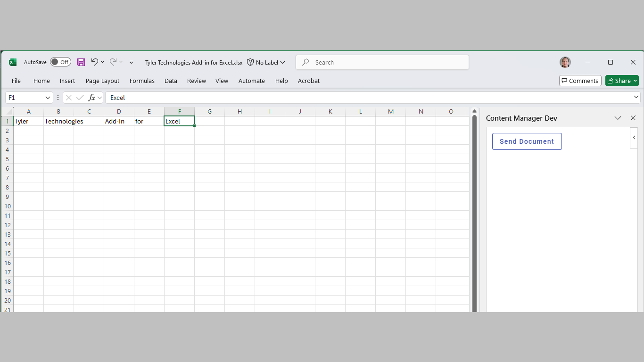This screenshot has width=644, height=362.
Task: Open the Comments pane button
Action: [x=580, y=81]
